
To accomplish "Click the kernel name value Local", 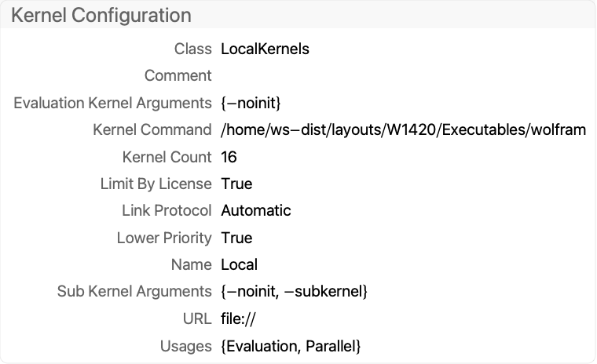I will tap(239, 264).
